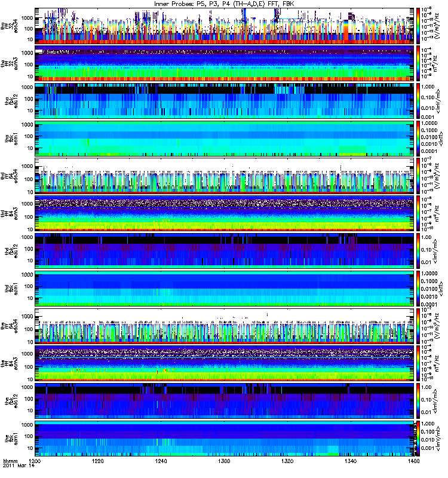Click the 'tha fbk edc12' y-axis label

pyautogui.click(x=11, y=101)
